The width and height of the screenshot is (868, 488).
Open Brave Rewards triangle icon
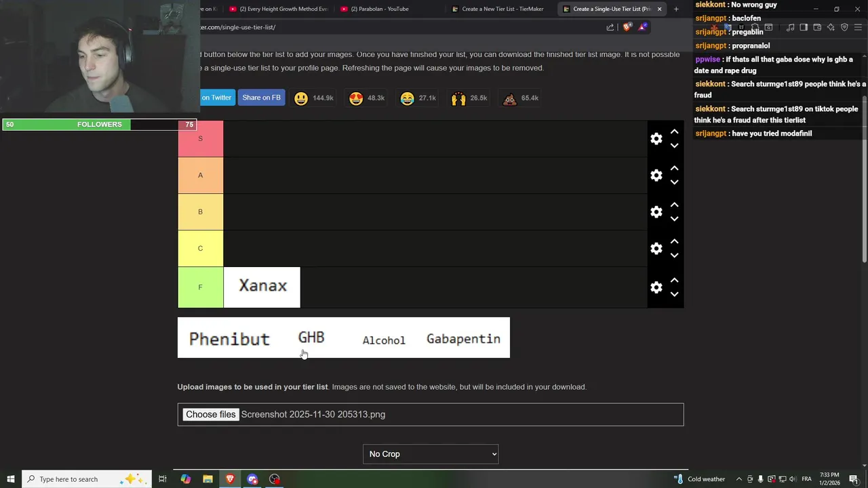tap(643, 27)
